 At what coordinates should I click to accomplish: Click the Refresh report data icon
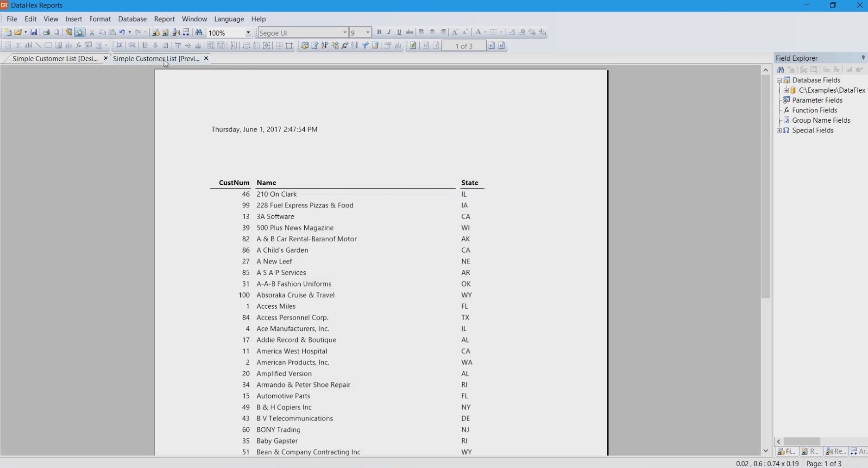pos(413,46)
